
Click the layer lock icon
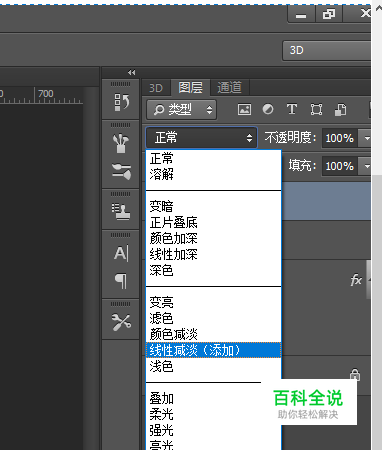point(355,374)
